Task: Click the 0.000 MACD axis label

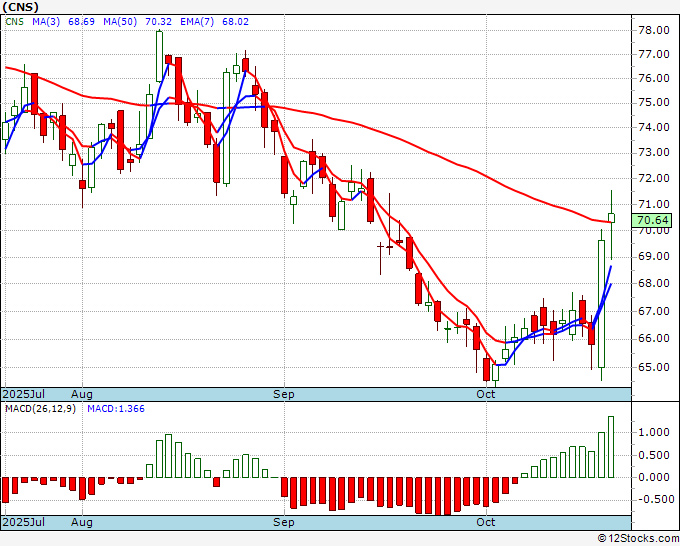Action: (x=654, y=477)
